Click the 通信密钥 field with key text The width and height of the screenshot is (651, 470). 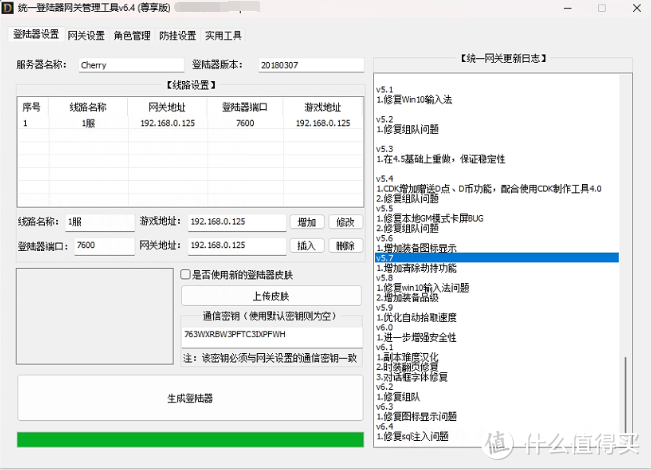[272, 337]
